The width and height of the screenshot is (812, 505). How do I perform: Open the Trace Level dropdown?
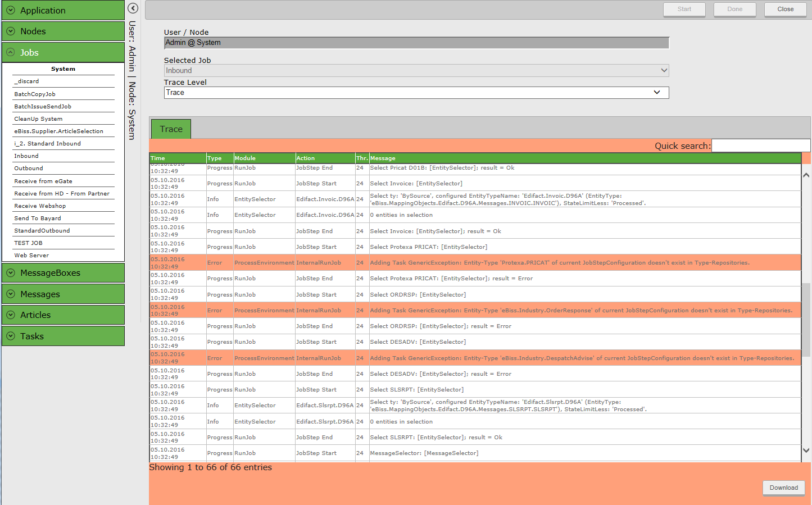(416, 93)
